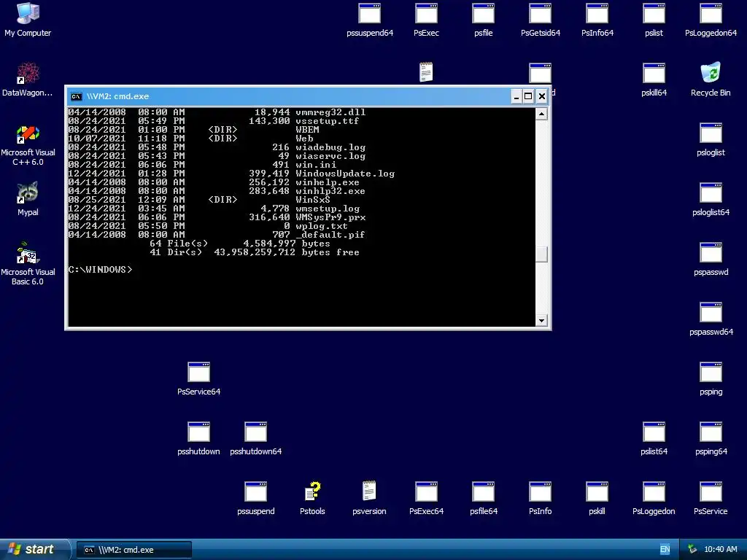Screen dimensions: 747x560
Task: Select PsGetsid64 desktop icon
Action: click(x=541, y=20)
